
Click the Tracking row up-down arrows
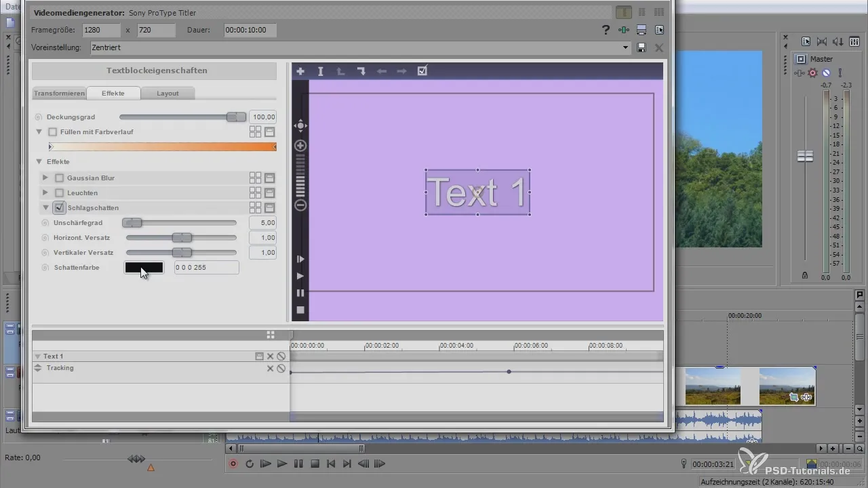pyautogui.click(x=39, y=368)
